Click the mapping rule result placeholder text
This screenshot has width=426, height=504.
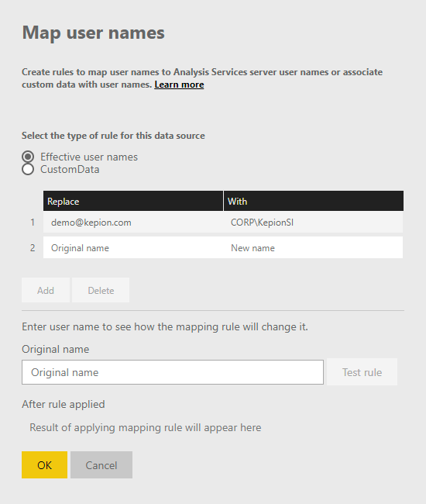[146, 427]
